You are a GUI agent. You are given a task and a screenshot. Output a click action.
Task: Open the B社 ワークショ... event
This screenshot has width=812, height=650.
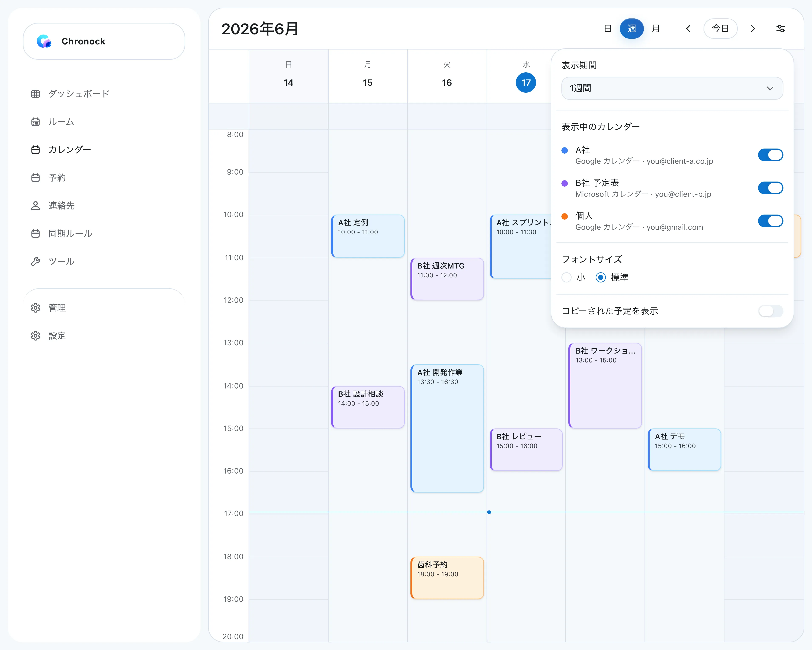[x=605, y=386]
